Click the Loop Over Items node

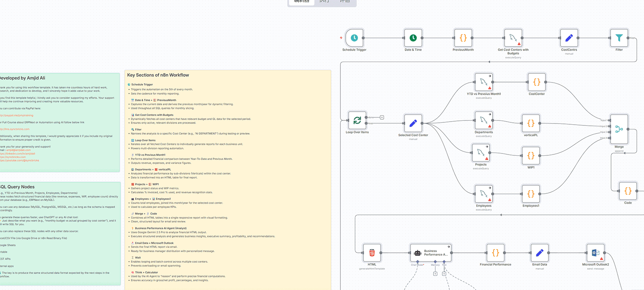357,120
